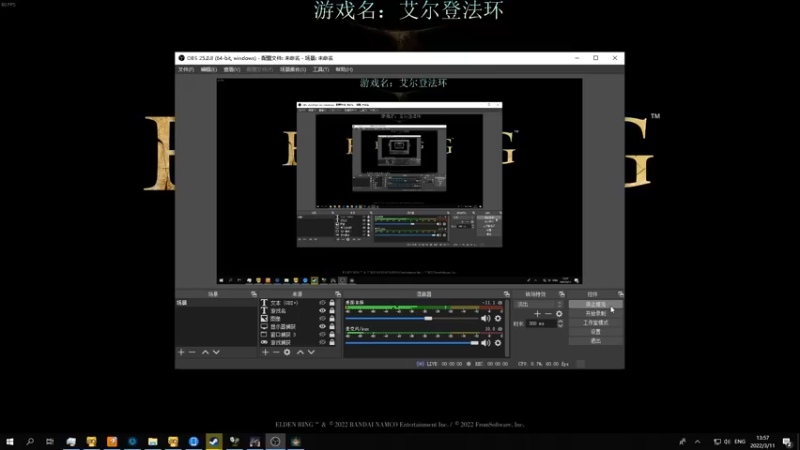This screenshot has width=800, height=450.
Task: Open 文件 menu
Action: pos(186,69)
